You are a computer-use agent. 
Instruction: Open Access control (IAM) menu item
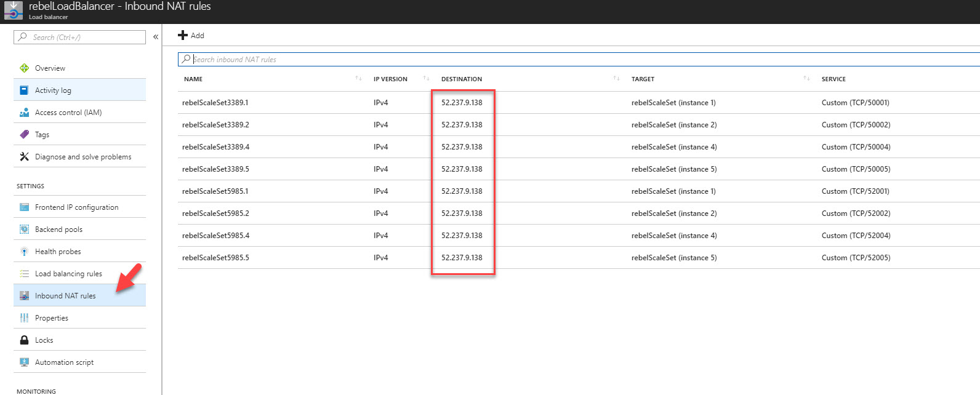tap(79, 113)
